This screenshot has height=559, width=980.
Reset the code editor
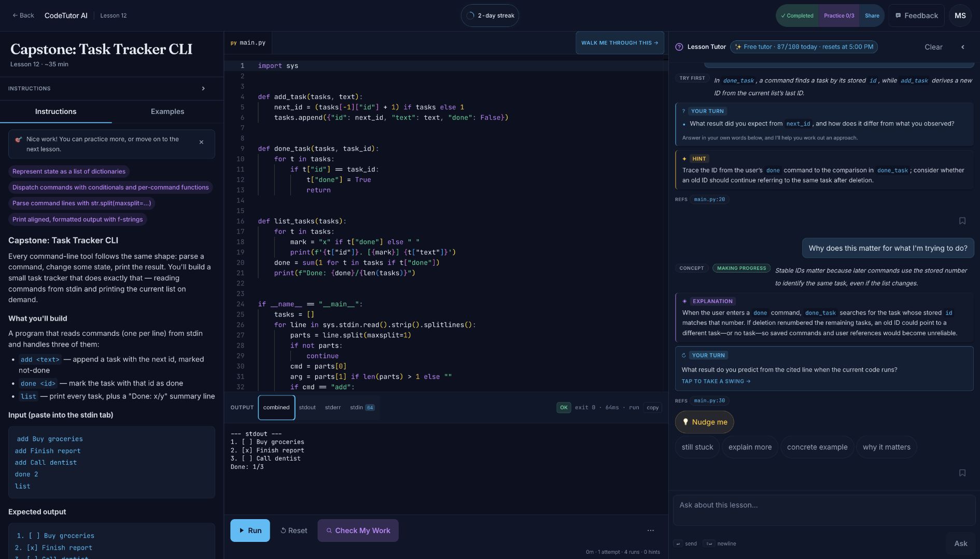(x=293, y=531)
